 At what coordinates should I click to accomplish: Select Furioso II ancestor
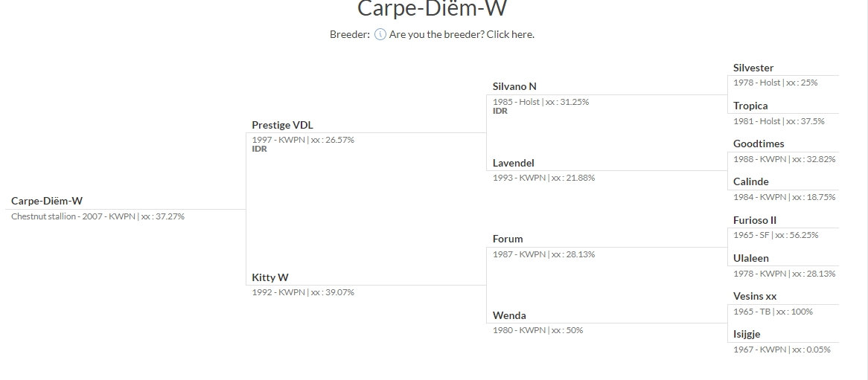coord(755,220)
